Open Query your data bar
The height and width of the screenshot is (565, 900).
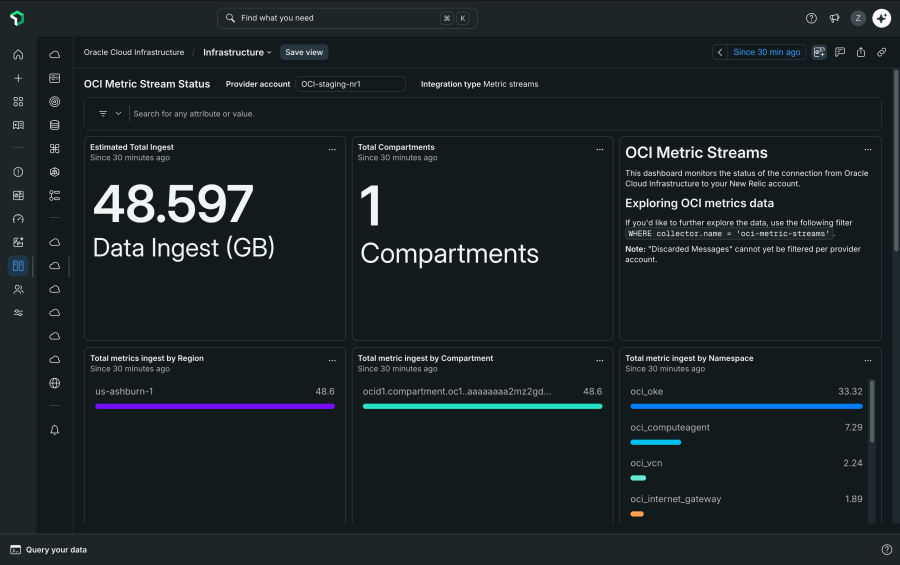point(48,549)
